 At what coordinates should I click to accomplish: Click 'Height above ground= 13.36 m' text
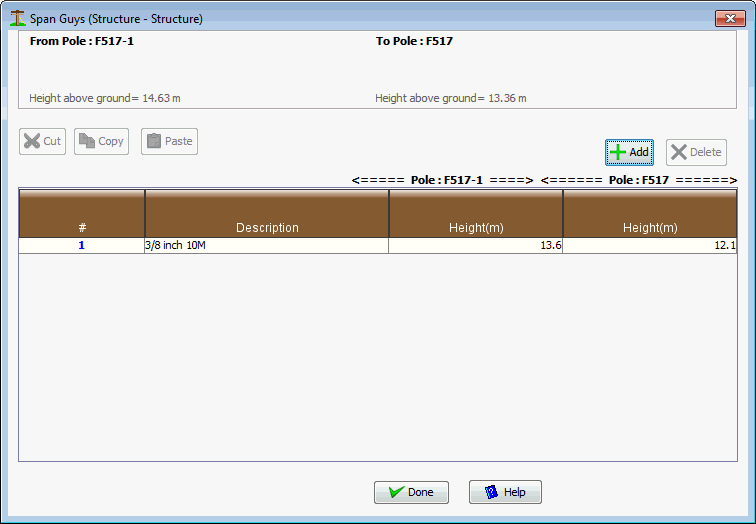tap(451, 98)
